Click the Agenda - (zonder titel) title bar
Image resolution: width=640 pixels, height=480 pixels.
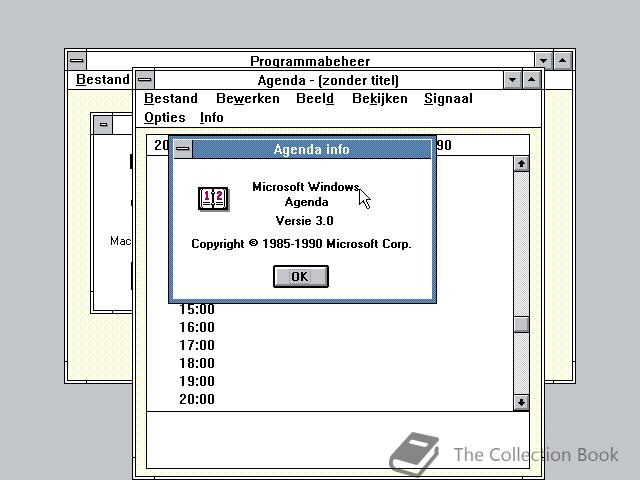[329, 80]
